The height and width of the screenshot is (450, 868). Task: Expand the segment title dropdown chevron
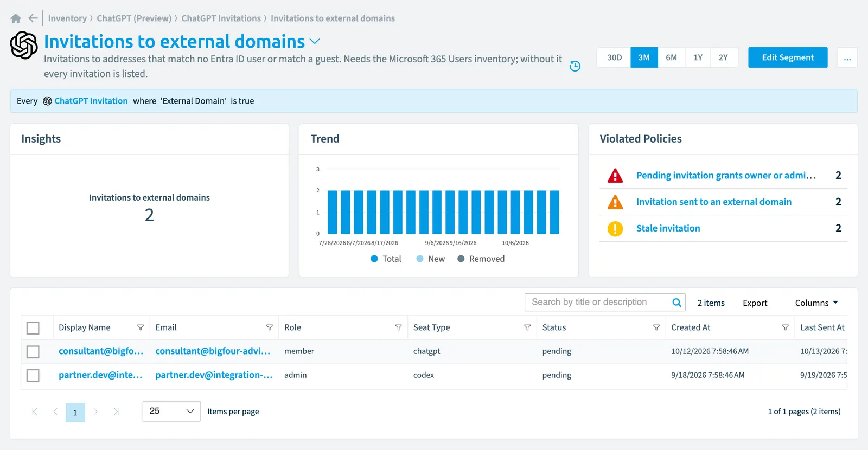pos(315,41)
